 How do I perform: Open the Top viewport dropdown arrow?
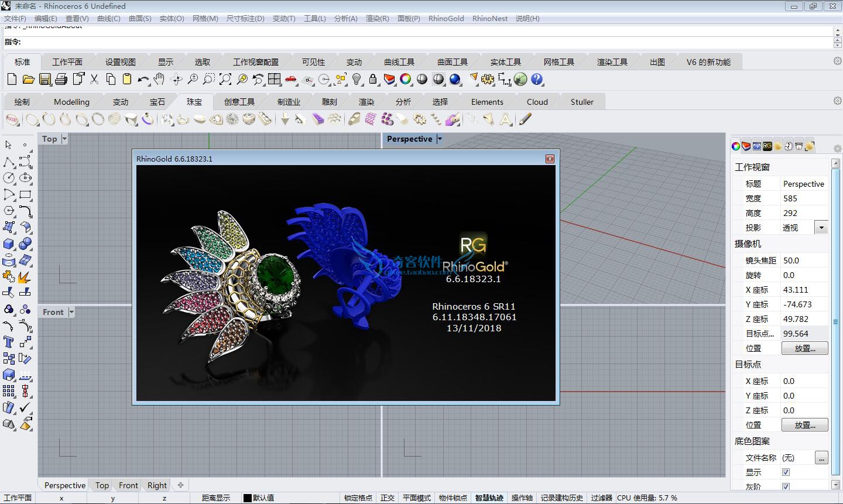click(x=64, y=139)
